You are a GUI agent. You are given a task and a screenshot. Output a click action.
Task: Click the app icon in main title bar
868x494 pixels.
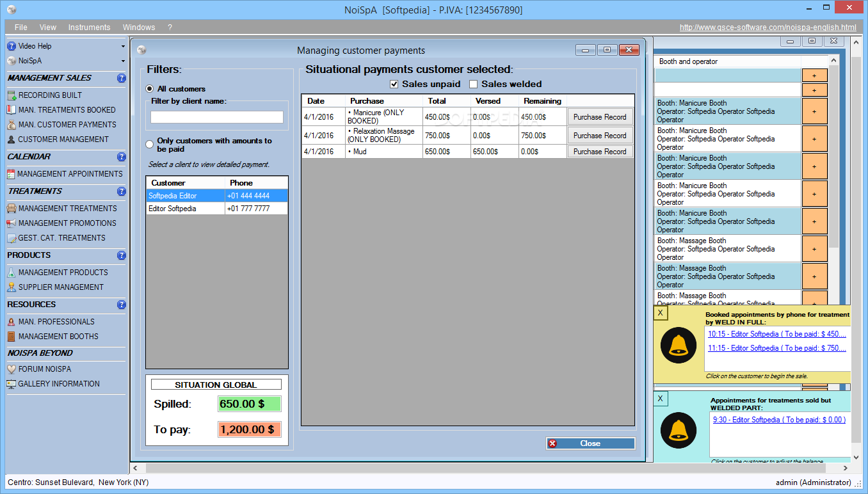(10, 10)
